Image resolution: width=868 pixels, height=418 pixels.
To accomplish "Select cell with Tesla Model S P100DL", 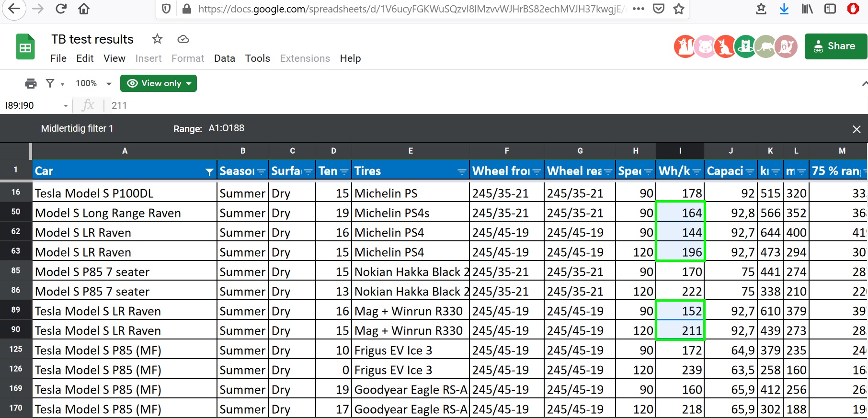I will tap(125, 193).
